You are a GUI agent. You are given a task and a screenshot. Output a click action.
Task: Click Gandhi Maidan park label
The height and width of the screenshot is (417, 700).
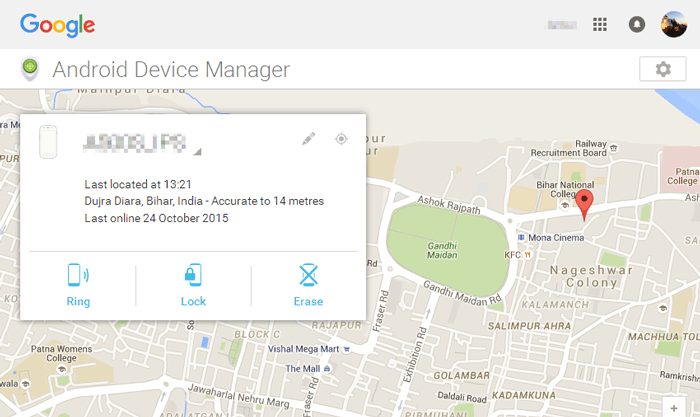442,250
